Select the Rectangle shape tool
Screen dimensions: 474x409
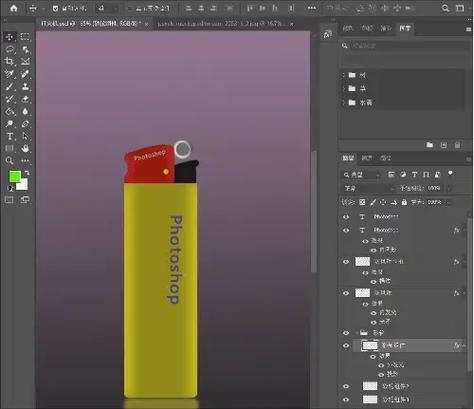click(x=10, y=148)
